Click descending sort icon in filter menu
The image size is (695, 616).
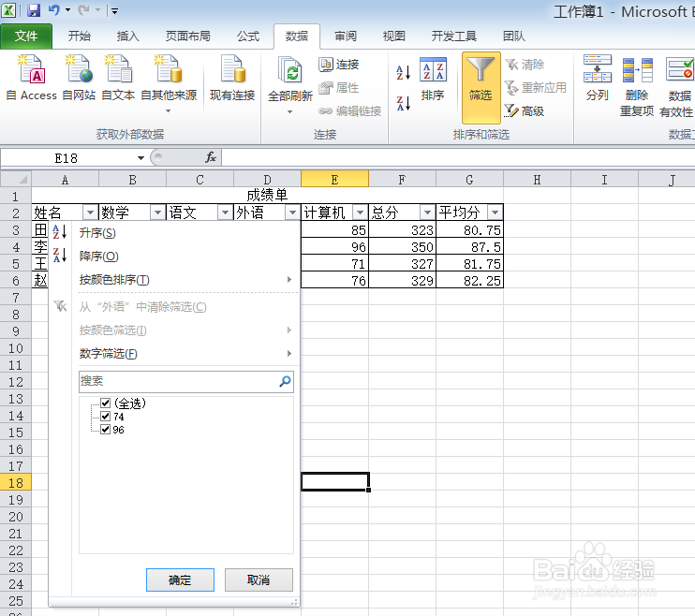coord(60,256)
